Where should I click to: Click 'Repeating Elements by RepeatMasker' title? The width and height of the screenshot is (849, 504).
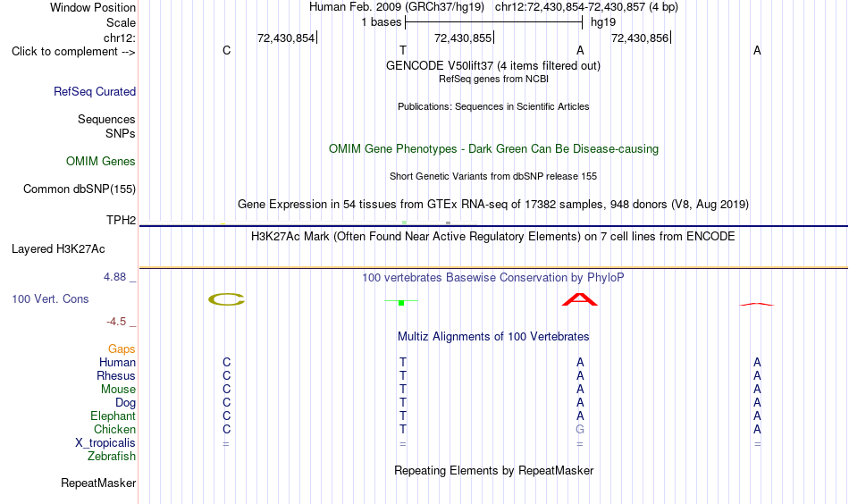[x=494, y=470]
